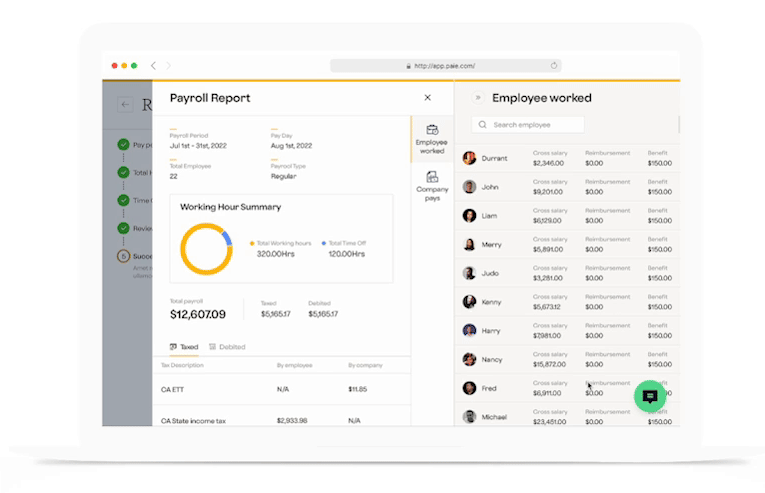The width and height of the screenshot is (765, 493).
Task: Switch to the Debited tab
Action: pos(227,347)
